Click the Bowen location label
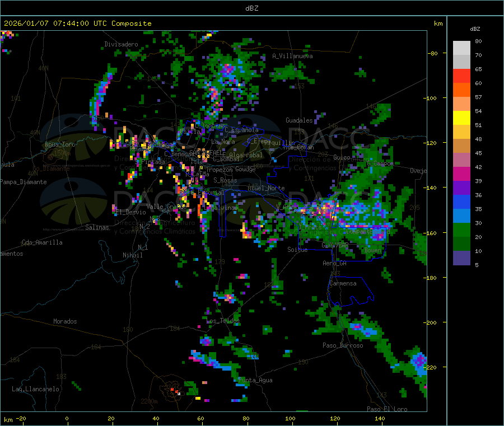This screenshot has height=426, width=504. (x=373, y=250)
